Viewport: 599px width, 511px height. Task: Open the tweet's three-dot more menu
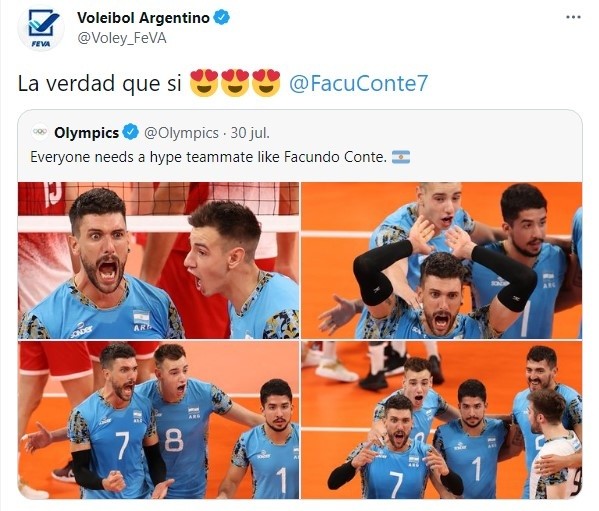tap(573, 17)
